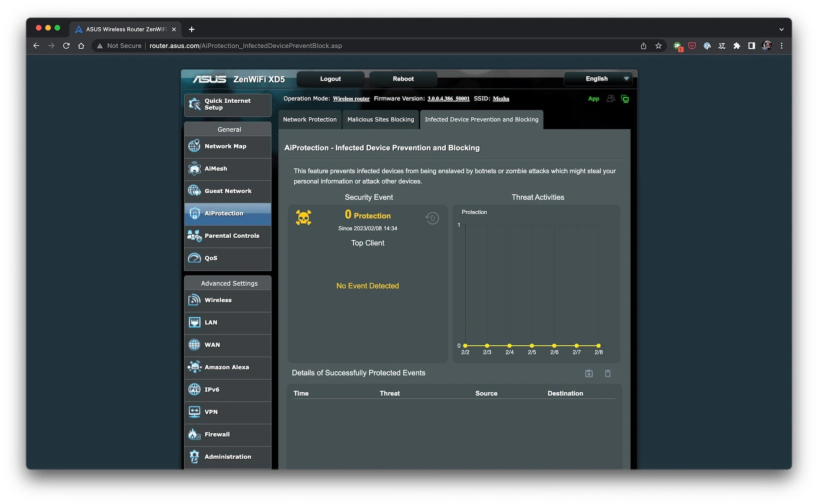This screenshot has width=818, height=504.
Task: Save the protected events log icon
Action: (589, 374)
